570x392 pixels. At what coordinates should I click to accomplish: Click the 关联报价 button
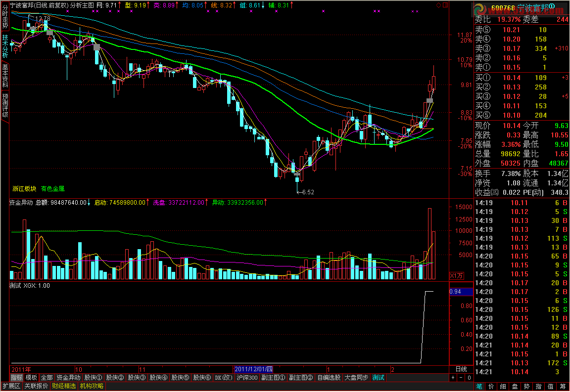[x=36, y=386]
